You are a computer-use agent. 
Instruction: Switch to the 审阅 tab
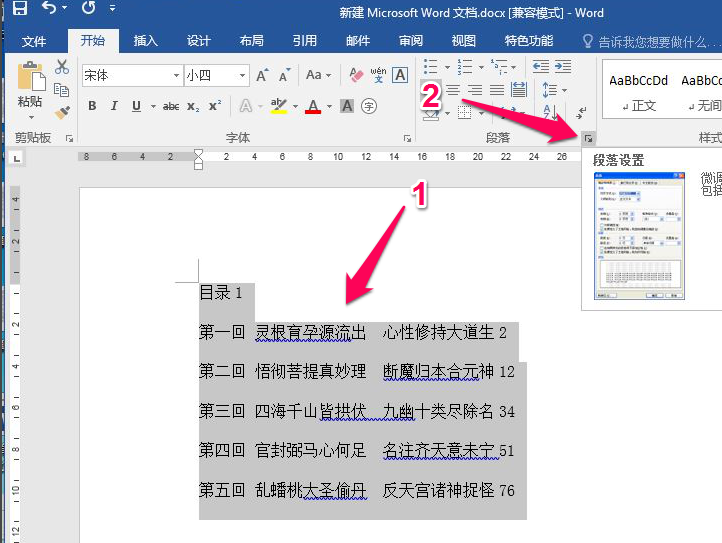click(x=411, y=41)
